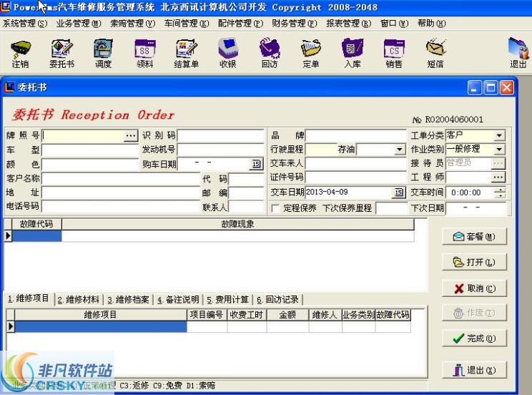Screen dimensions: 532x395
Task: Expand the 工单分类 dropdown
Action: 499,135
